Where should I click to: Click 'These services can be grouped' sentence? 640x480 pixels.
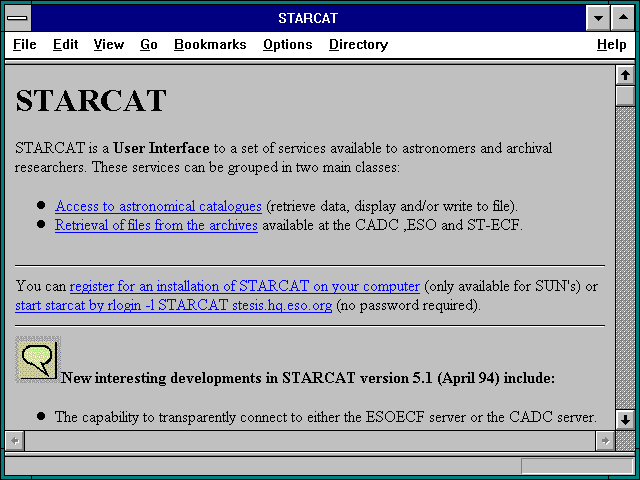click(245, 167)
